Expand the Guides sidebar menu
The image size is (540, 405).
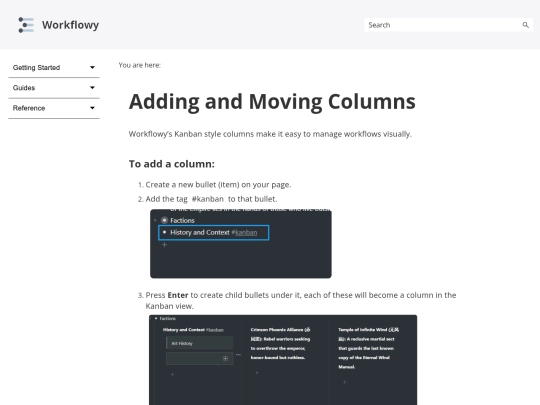pos(54,88)
